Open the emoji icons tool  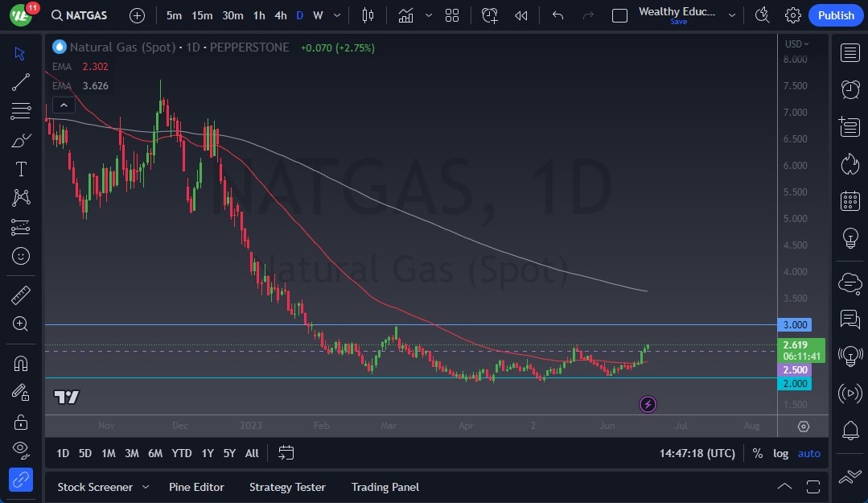20,256
